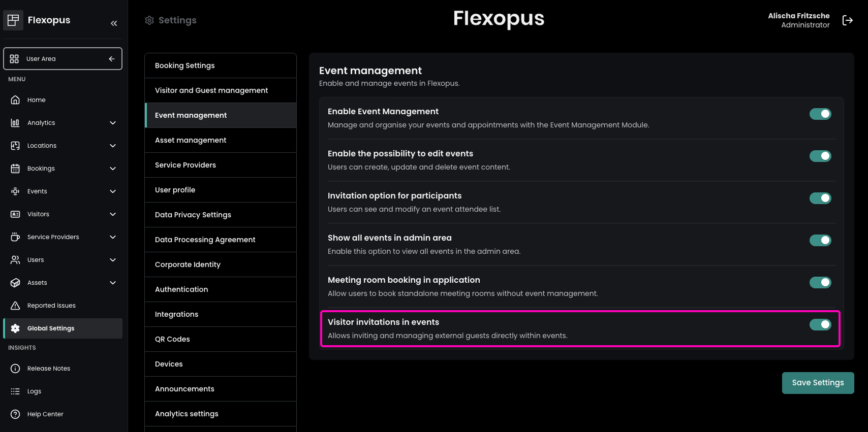Toggle Show all events in admin area

(820, 241)
